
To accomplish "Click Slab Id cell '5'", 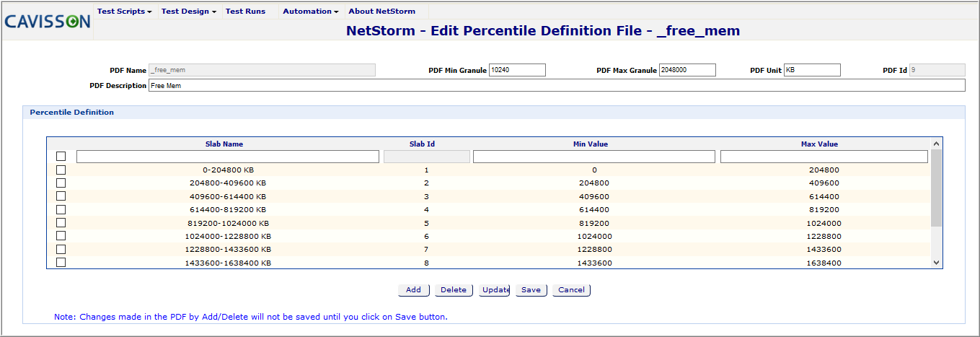I will click(426, 223).
